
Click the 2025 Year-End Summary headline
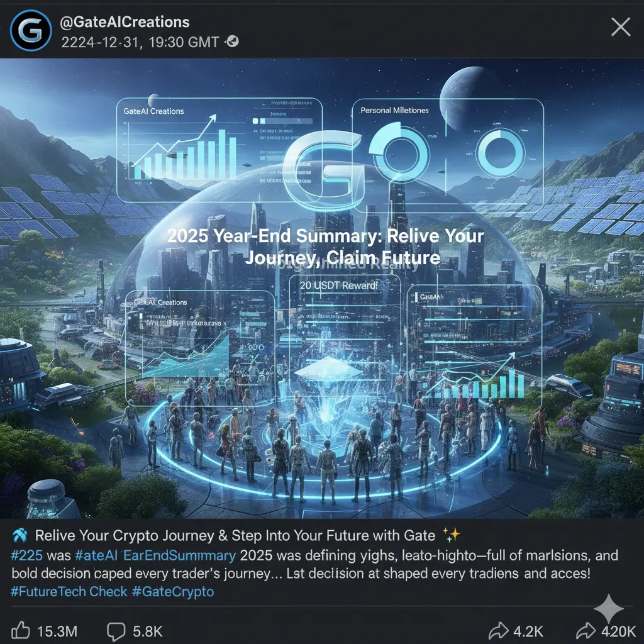click(325, 247)
